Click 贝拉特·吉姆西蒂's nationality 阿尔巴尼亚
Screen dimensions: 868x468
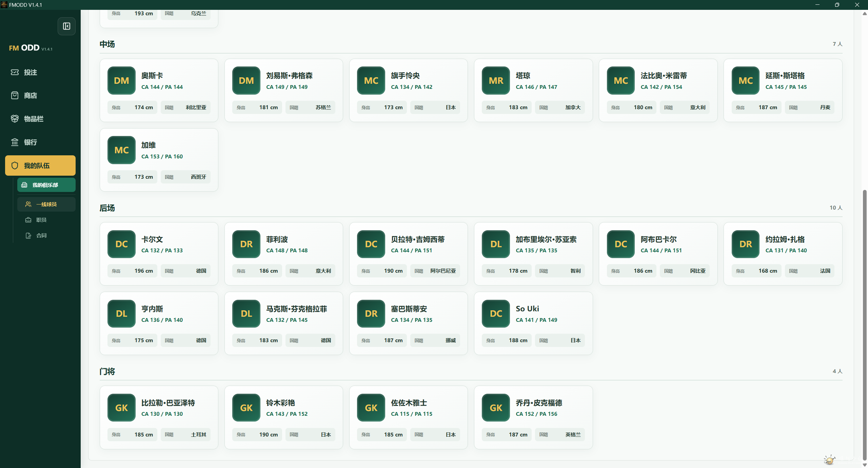click(x=443, y=271)
